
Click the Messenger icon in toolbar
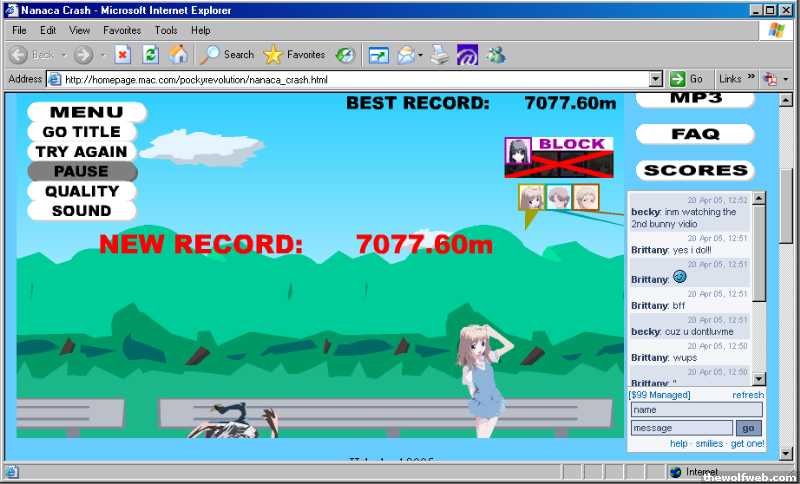(x=496, y=55)
